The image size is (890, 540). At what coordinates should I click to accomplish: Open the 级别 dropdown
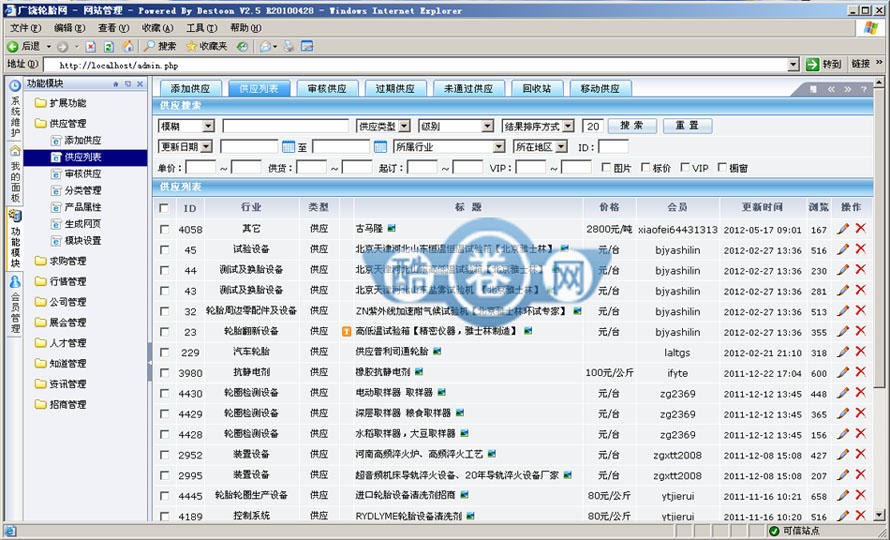coord(456,126)
